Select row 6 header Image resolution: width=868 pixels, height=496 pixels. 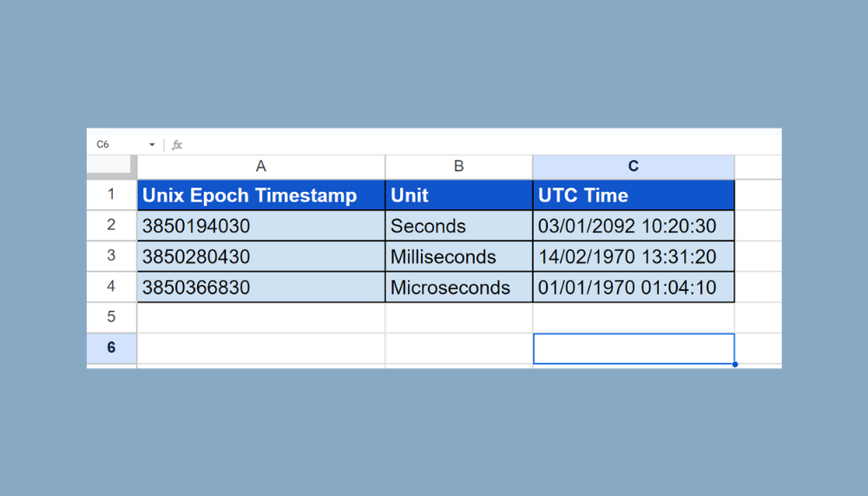tap(111, 347)
